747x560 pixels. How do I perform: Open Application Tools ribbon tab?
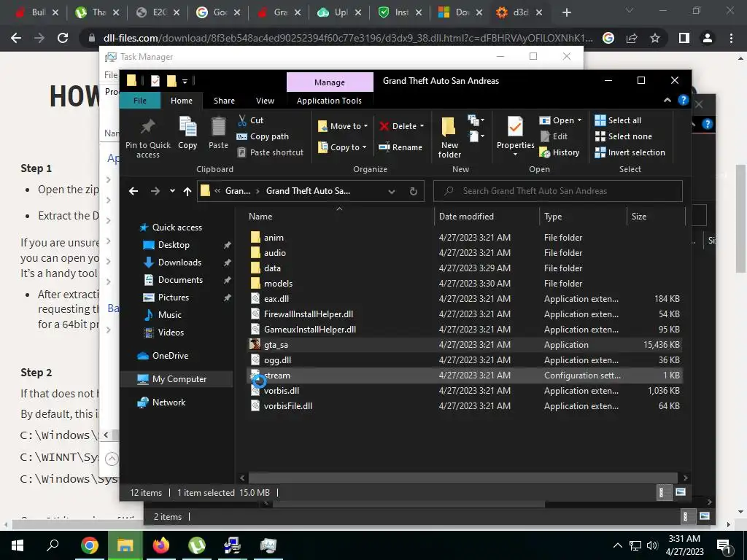329,101
